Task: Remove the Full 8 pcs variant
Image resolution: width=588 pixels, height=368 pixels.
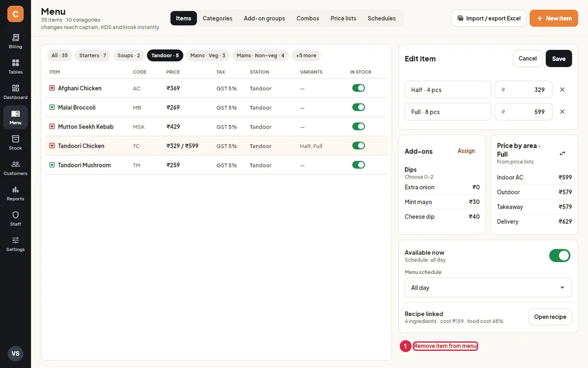Action: tap(562, 112)
